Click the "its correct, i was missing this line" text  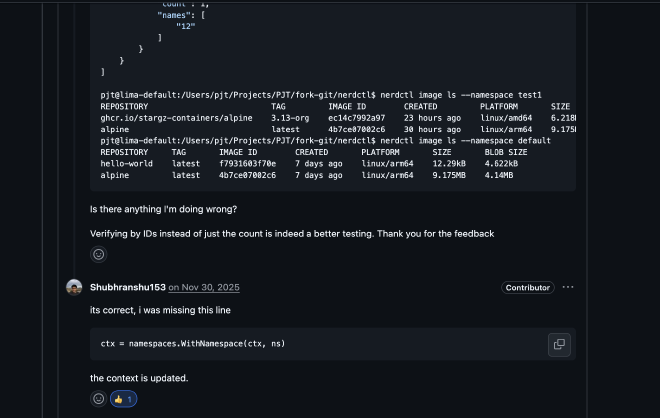160,310
